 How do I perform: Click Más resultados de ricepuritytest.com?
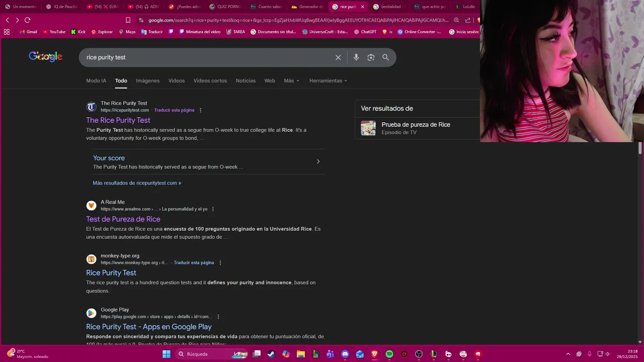(137, 183)
